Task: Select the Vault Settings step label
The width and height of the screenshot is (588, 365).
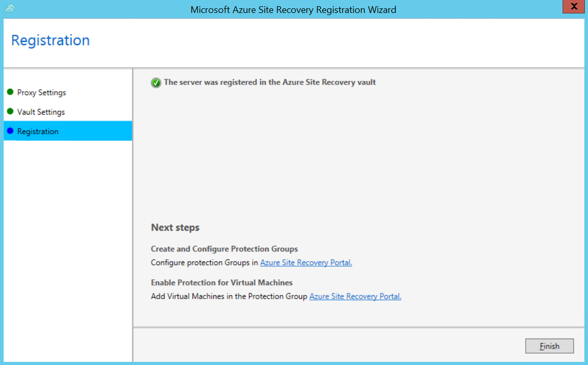Action: (x=41, y=112)
